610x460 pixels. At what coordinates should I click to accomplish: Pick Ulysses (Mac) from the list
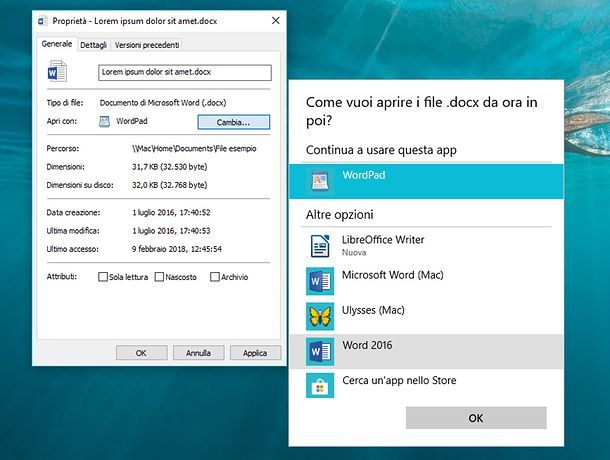(x=426, y=316)
